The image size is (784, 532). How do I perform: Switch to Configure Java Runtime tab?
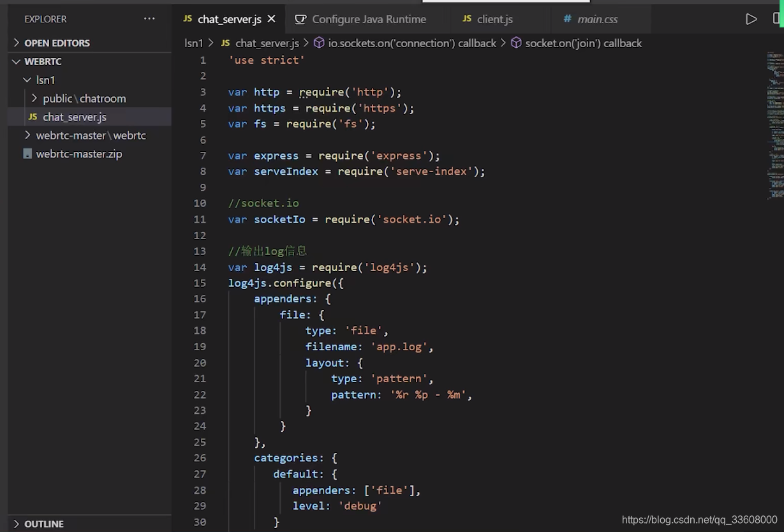pyautogui.click(x=369, y=19)
